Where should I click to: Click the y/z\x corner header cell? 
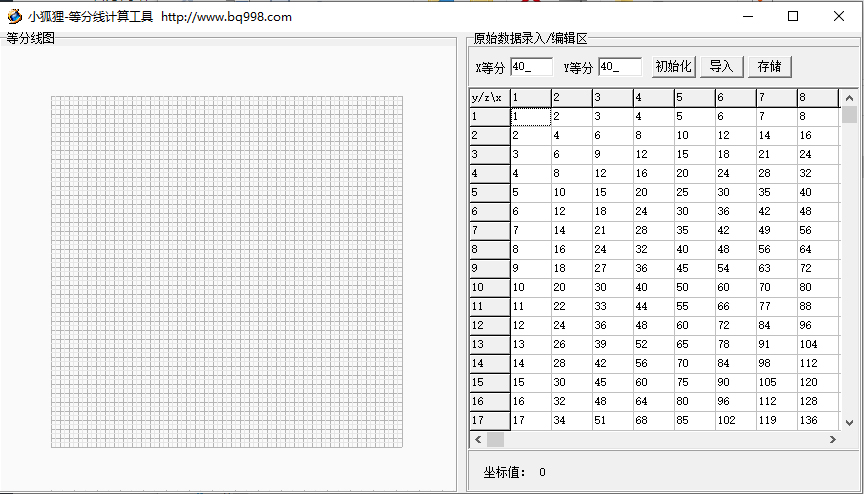tap(490, 97)
